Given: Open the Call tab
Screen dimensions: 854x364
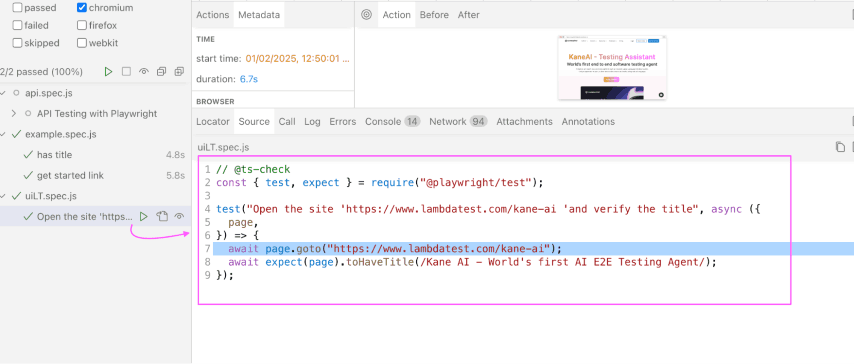Looking at the screenshot, I should [x=287, y=122].
